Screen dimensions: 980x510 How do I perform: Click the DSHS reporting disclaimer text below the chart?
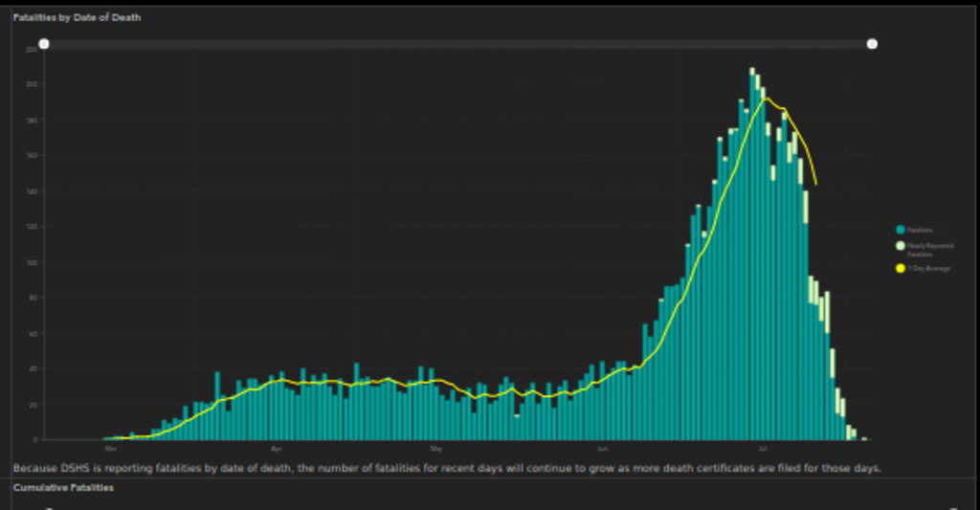[446, 468]
